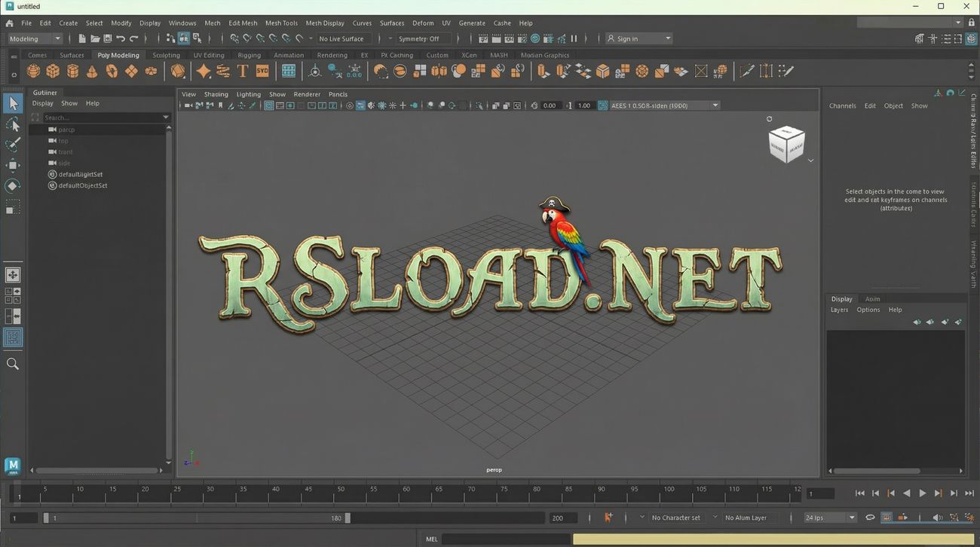Click the play forward button
Image resolution: width=980 pixels, height=547 pixels.
922,494
